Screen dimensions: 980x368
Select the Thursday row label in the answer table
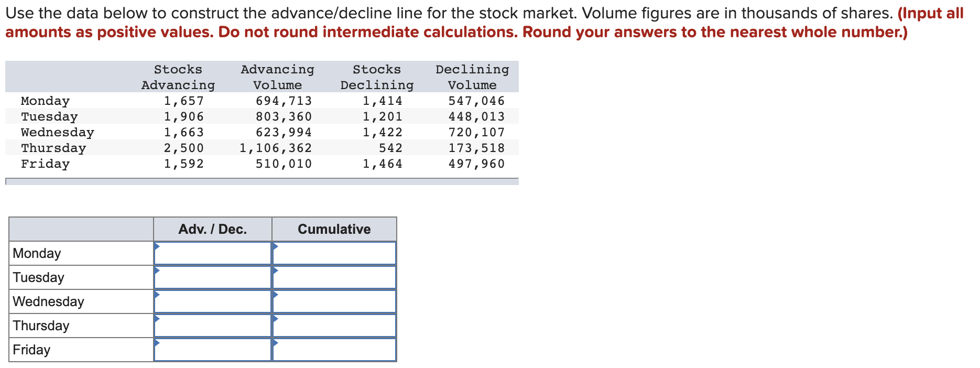pyautogui.click(x=41, y=325)
